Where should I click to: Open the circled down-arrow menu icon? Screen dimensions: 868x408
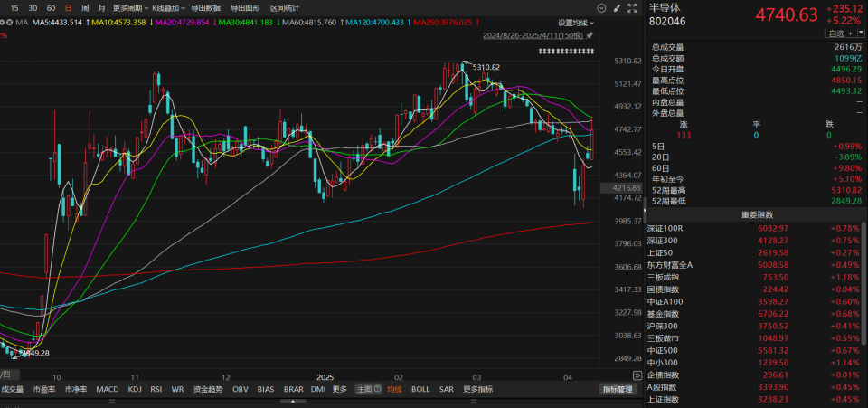[602, 8]
